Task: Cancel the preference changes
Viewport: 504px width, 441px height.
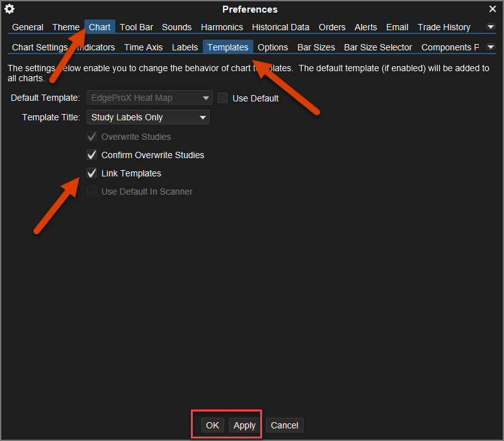Action: 284,425
